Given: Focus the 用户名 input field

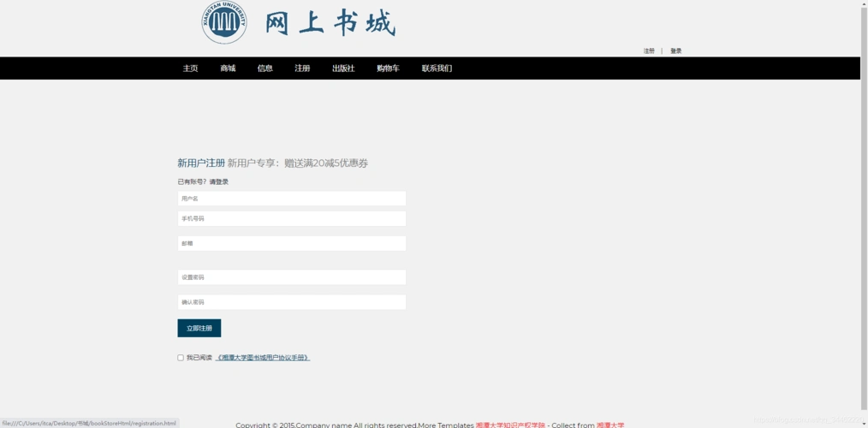Looking at the screenshot, I should (292, 199).
